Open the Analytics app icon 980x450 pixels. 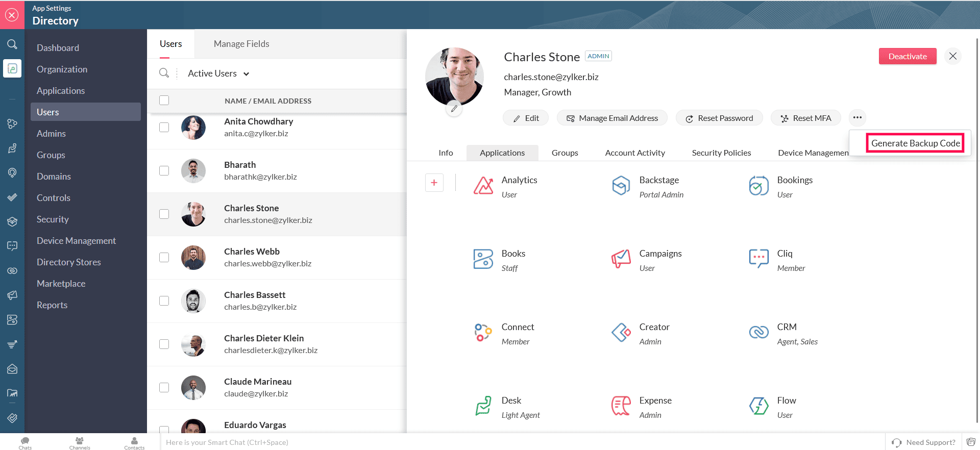483,186
